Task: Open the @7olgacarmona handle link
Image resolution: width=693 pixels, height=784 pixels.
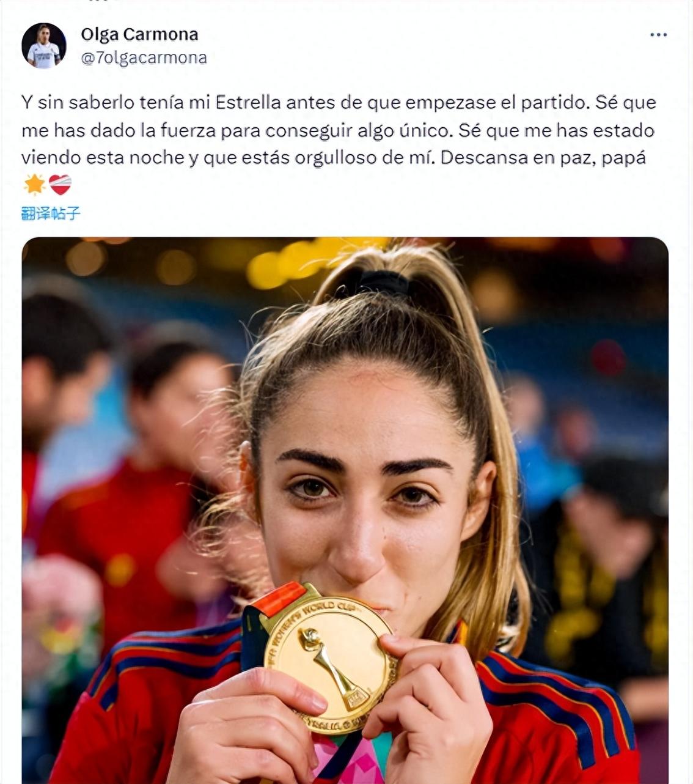Action: point(144,57)
